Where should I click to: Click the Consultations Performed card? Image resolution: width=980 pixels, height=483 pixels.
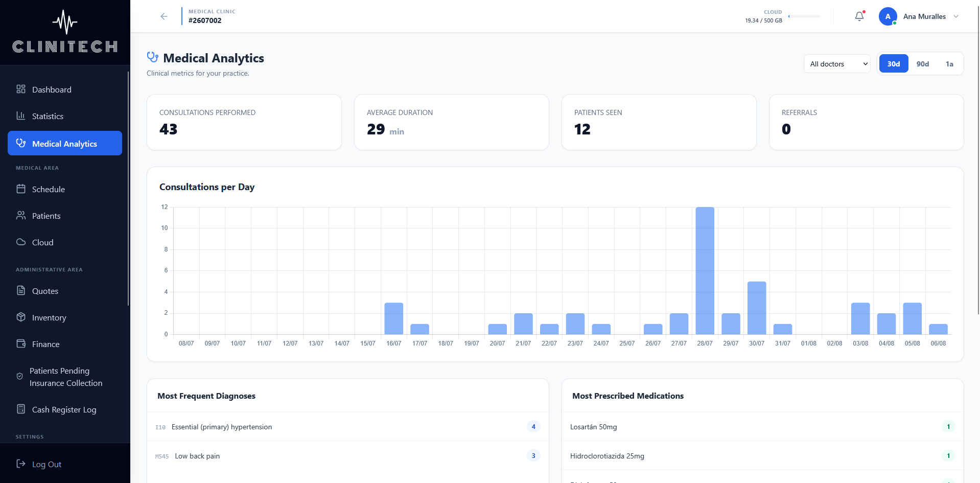tap(244, 122)
